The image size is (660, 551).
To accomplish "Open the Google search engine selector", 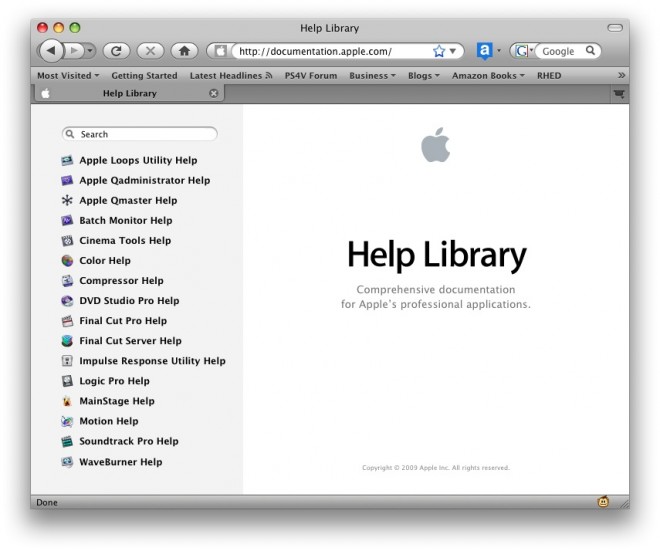I will coord(524,51).
